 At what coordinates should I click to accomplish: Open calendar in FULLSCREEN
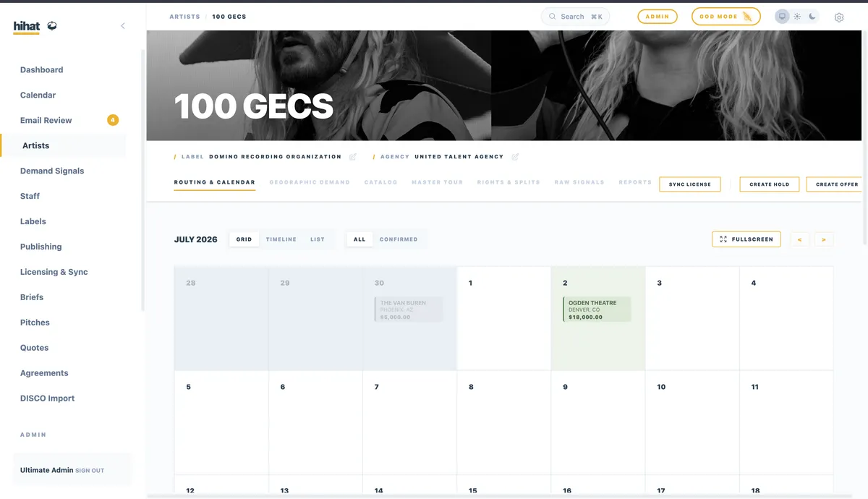tap(746, 239)
